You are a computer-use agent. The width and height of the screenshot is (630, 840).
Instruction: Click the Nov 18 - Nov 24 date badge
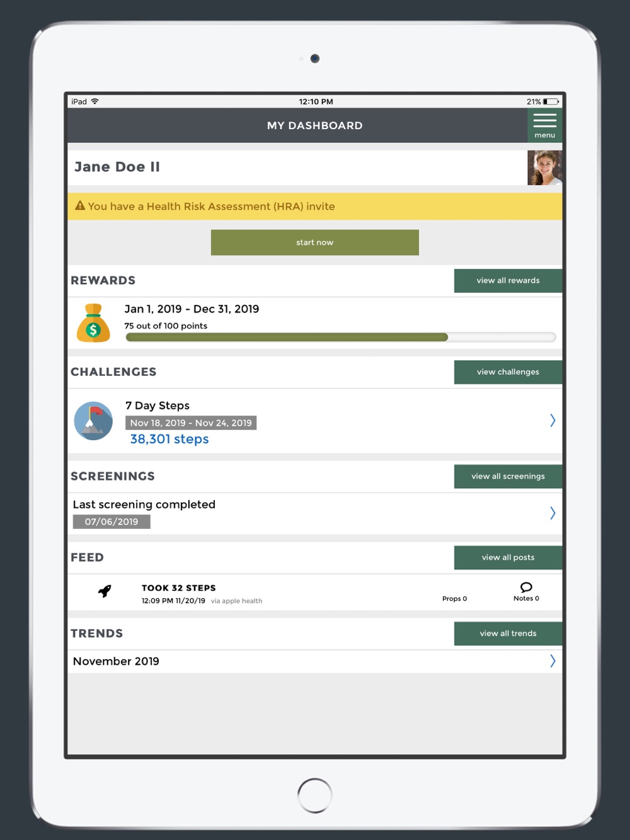pyautogui.click(x=191, y=423)
